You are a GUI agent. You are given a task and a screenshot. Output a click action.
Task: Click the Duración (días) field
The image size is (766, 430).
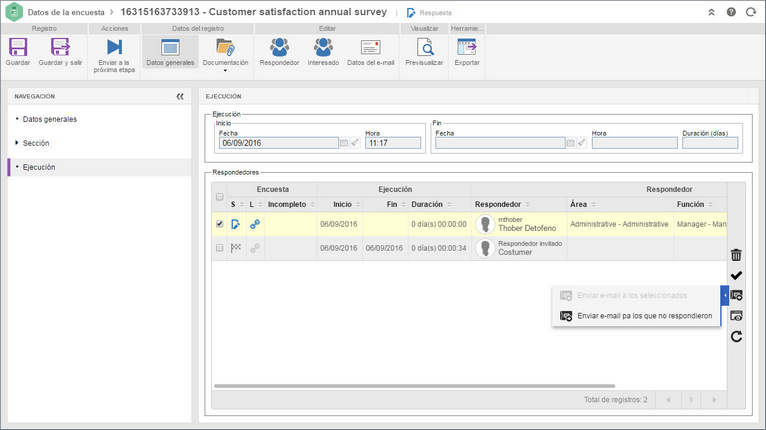[710, 143]
